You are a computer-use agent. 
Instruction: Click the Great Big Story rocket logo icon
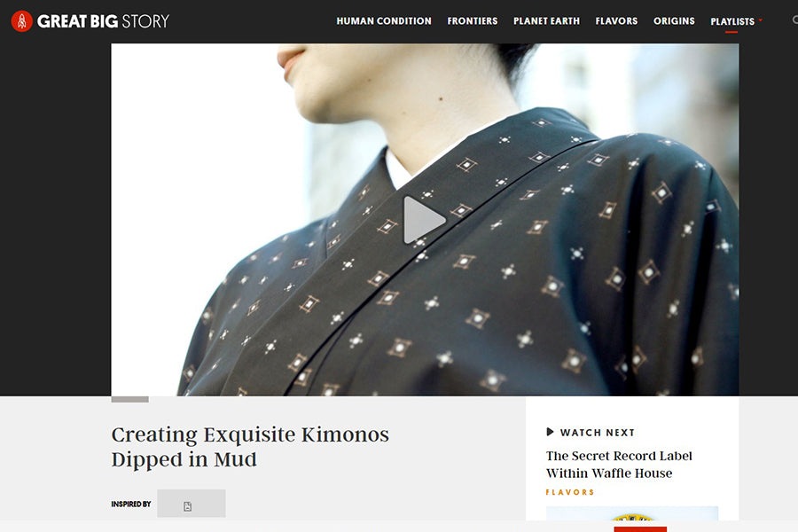[x=22, y=21]
